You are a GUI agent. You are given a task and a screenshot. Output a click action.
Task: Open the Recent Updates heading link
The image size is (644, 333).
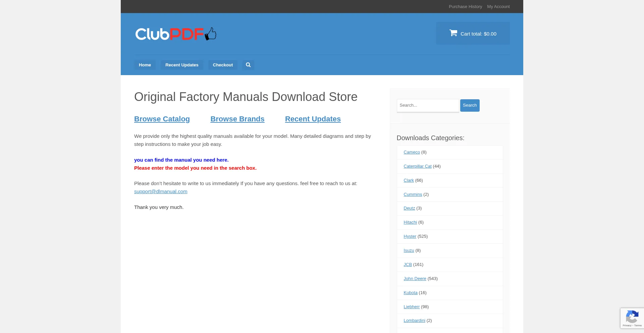click(313, 119)
